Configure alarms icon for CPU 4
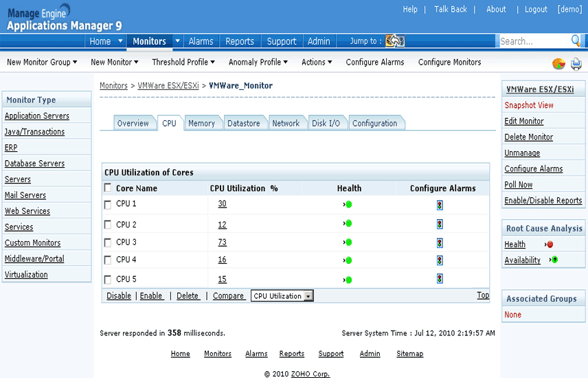The image size is (588, 378). 440,260
